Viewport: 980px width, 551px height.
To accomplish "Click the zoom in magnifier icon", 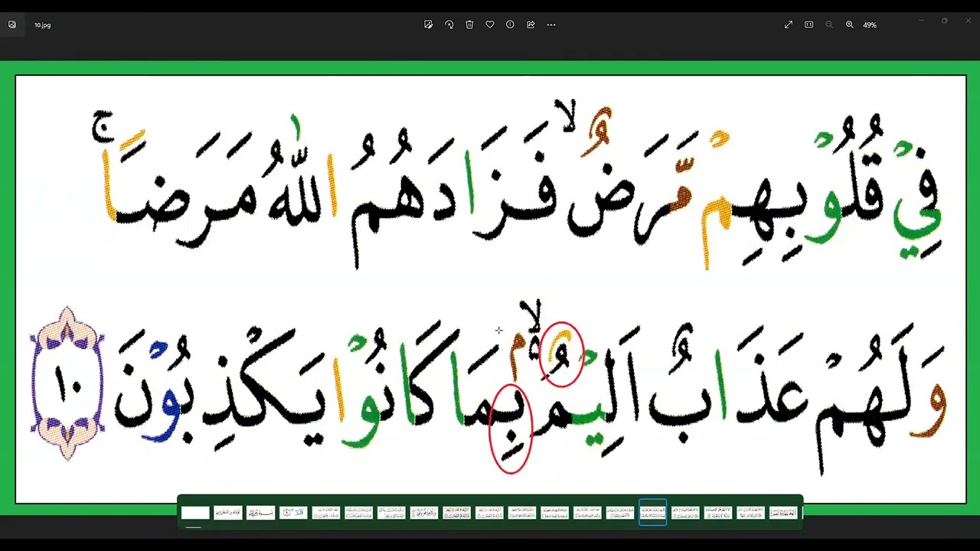I will (x=850, y=24).
